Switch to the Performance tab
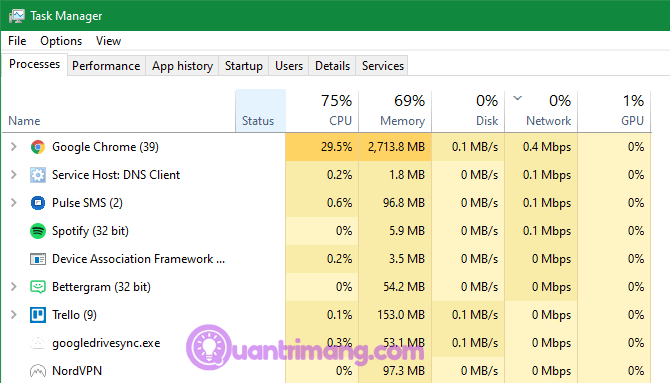Image resolution: width=670 pixels, height=383 pixels. pos(106,66)
